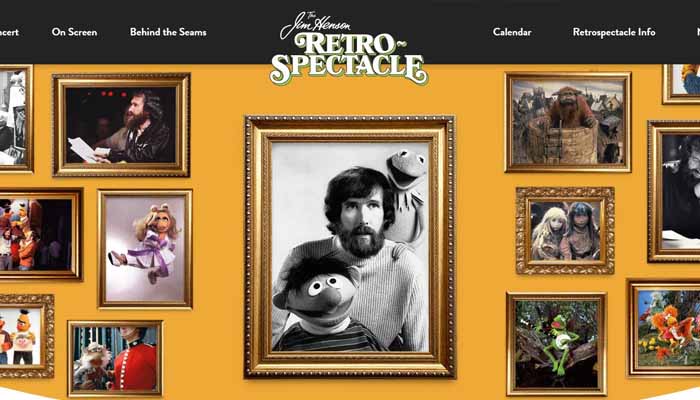Open the dark portrait frame at the right edge
The width and height of the screenshot is (700, 400).
pos(674,191)
